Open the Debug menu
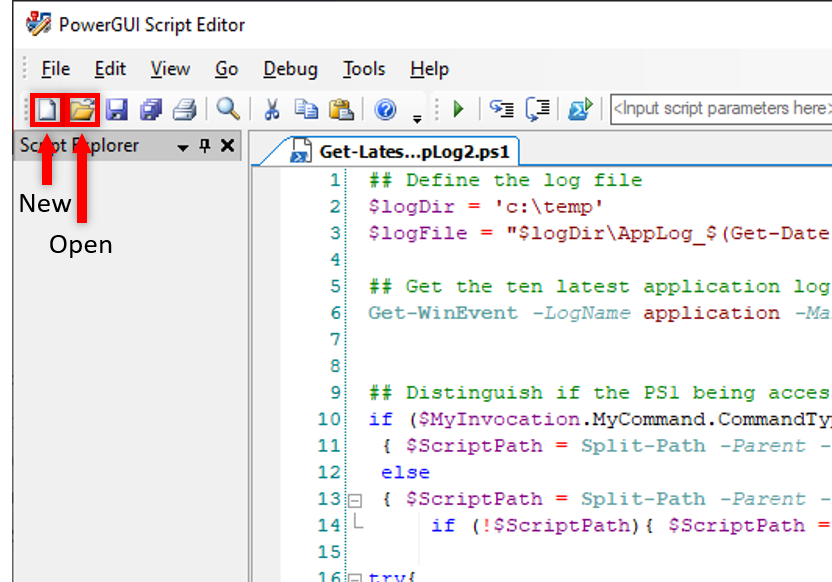The width and height of the screenshot is (832, 582). [x=290, y=69]
